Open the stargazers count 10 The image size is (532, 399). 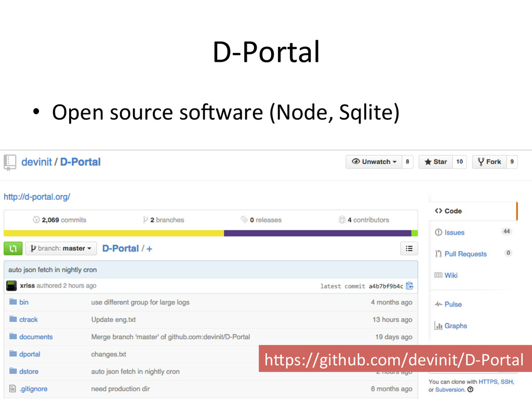click(459, 162)
